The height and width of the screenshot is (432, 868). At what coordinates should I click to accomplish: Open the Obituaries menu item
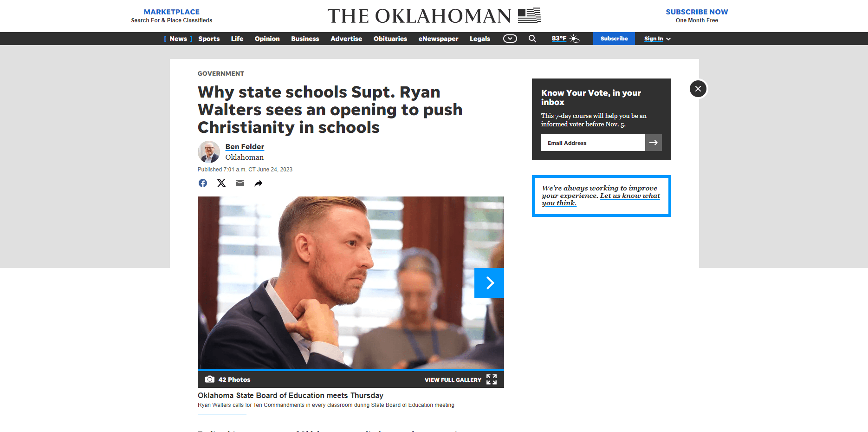(x=390, y=39)
